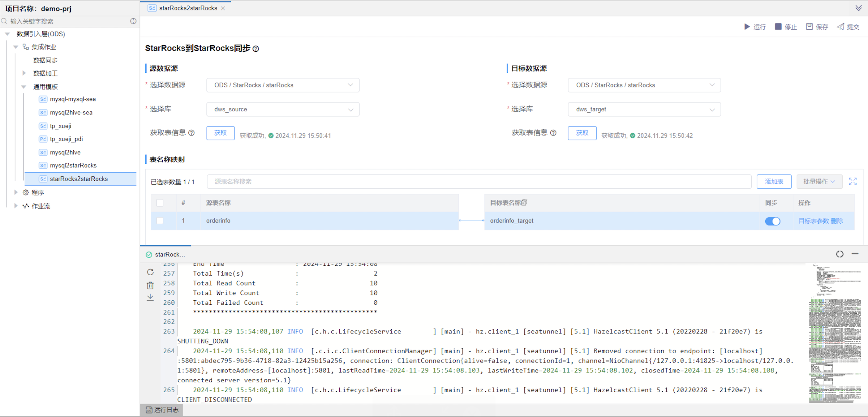Click the 目标表参数 link
Image resolution: width=868 pixels, height=417 pixels.
click(x=814, y=221)
